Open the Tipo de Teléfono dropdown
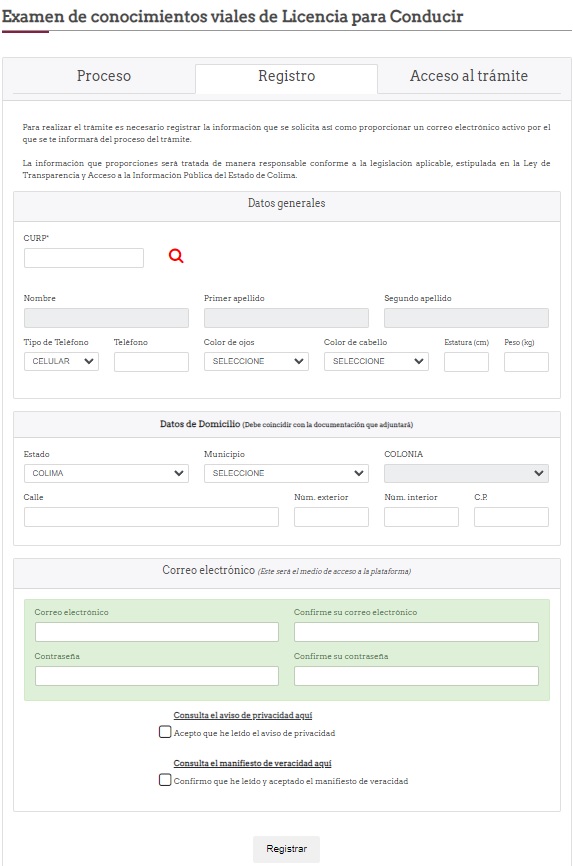Image resolution: width=573 pixels, height=866 pixels. coord(61,361)
